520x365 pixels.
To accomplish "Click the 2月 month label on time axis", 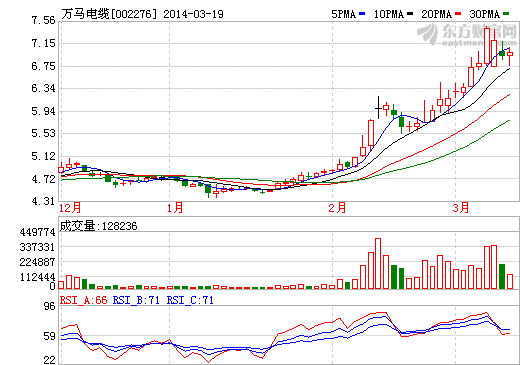I will pyautogui.click(x=337, y=208).
